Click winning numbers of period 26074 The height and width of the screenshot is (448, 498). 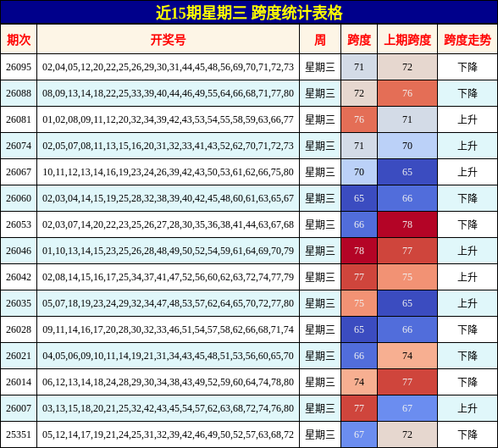click(168, 146)
